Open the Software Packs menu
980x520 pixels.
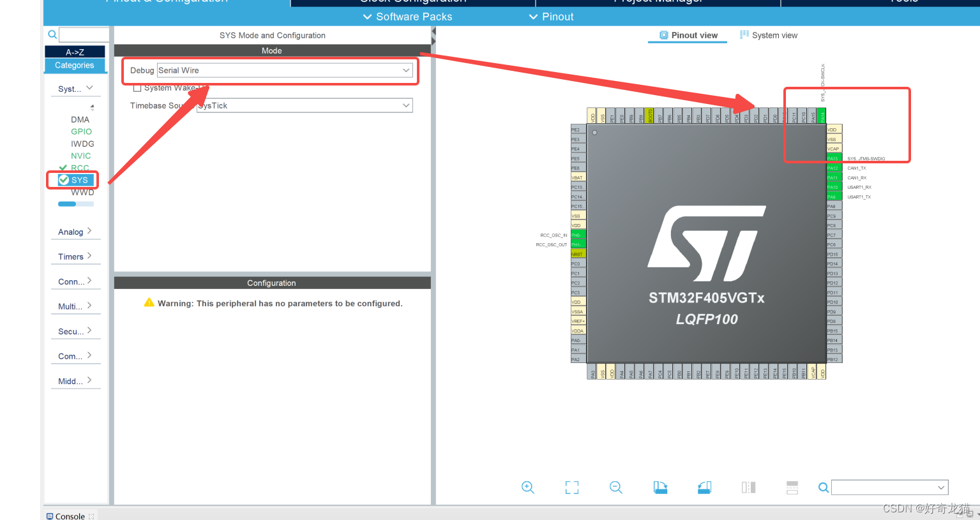point(407,17)
